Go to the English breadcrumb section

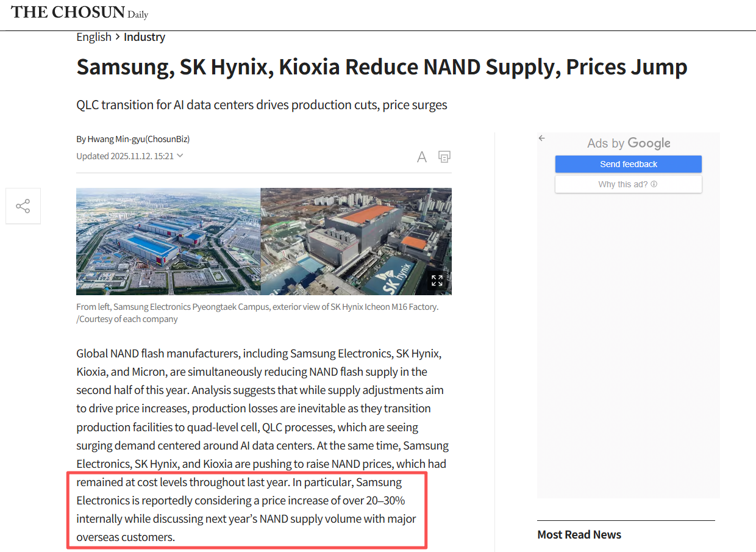click(x=93, y=37)
